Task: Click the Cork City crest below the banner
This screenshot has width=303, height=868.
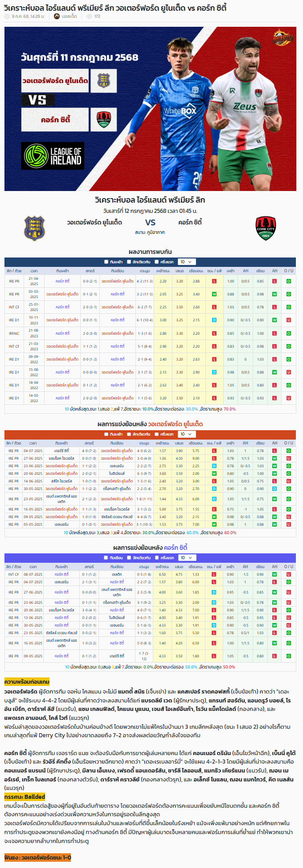Action: pyautogui.click(x=266, y=228)
